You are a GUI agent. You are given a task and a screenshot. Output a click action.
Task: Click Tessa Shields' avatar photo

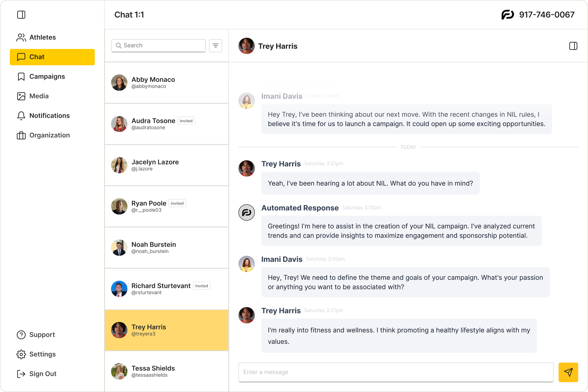click(119, 371)
